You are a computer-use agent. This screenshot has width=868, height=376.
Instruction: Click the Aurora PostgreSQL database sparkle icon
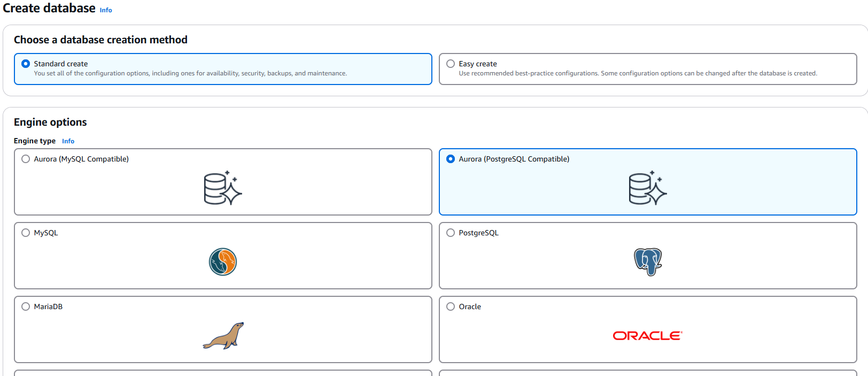tap(648, 188)
